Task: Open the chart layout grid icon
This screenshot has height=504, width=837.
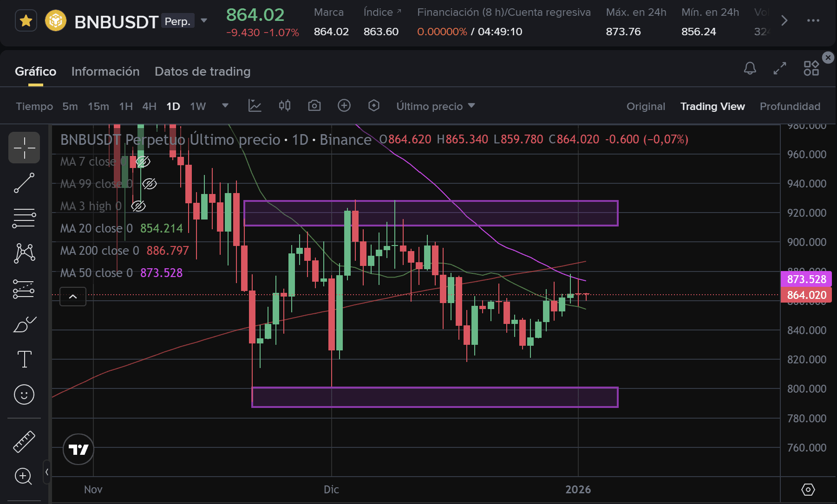Action: 811,68
